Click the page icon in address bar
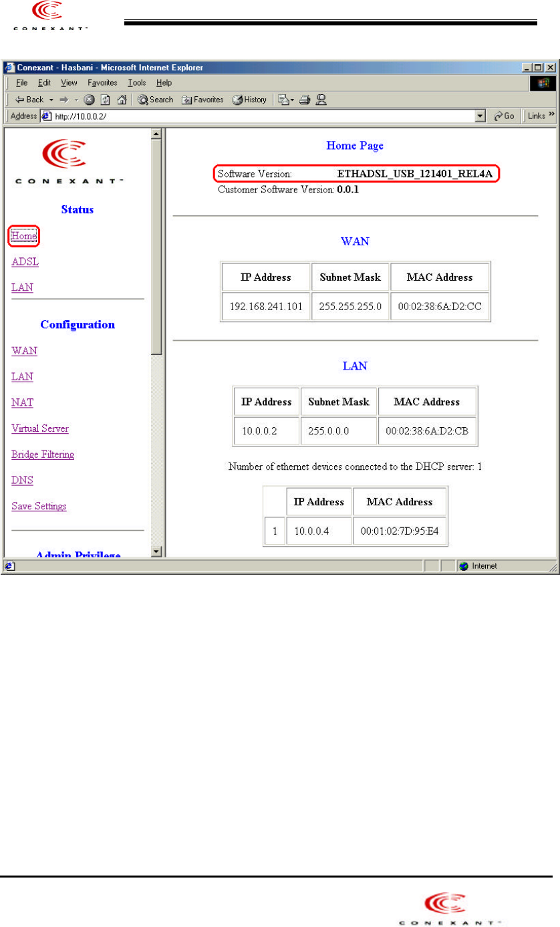 (x=47, y=116)
